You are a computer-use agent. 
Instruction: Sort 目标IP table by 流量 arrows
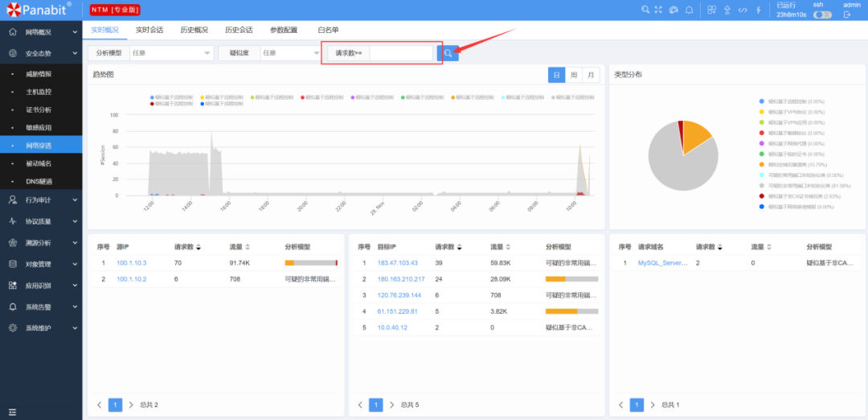tap(508, 247)
